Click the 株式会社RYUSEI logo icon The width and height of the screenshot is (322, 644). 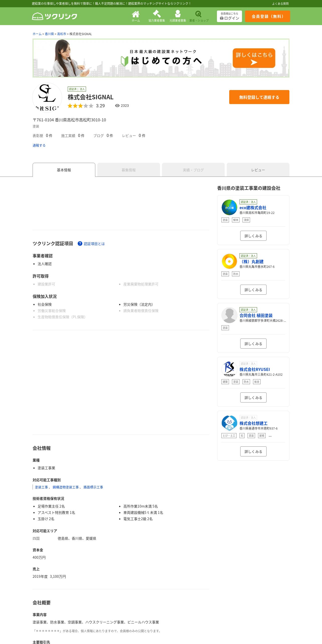click(229, 369)
